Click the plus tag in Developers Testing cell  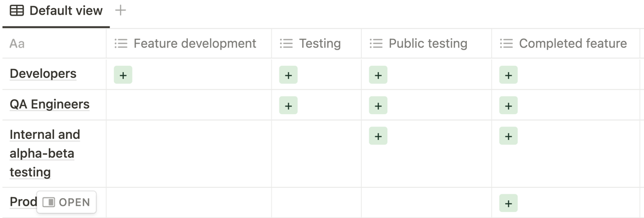[288, 75]
